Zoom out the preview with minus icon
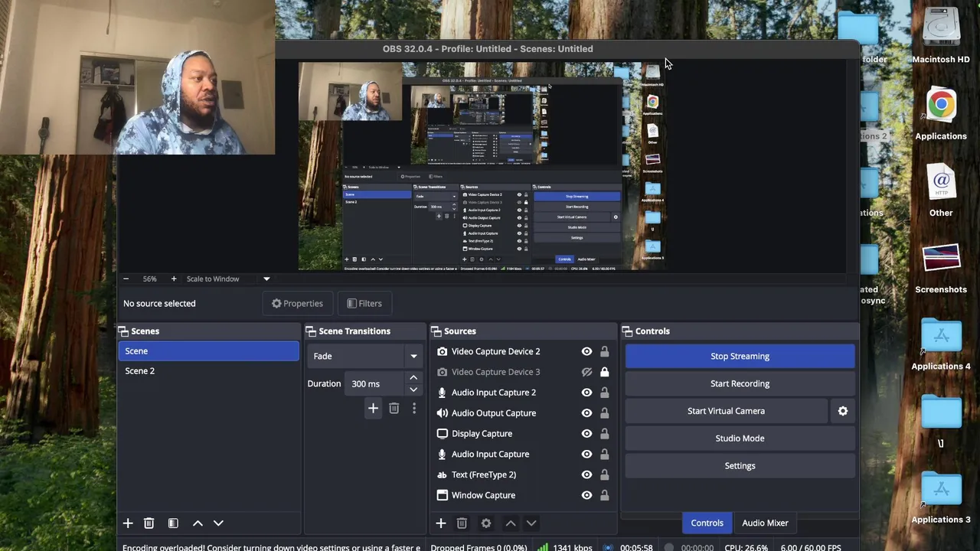 pyautogui.click(x=126, y=279)
